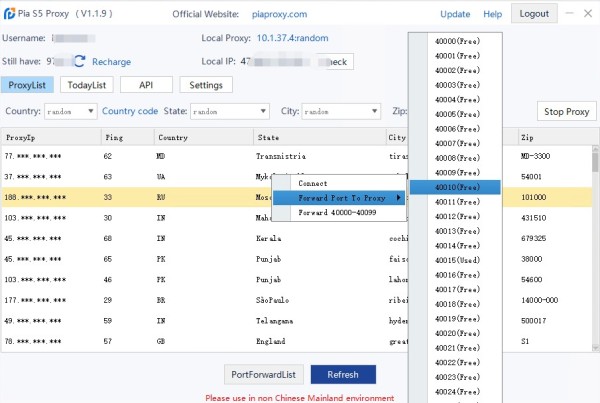Sort by State column header
The width and height of the screenshot is (600, 403).
pos(320,137)
